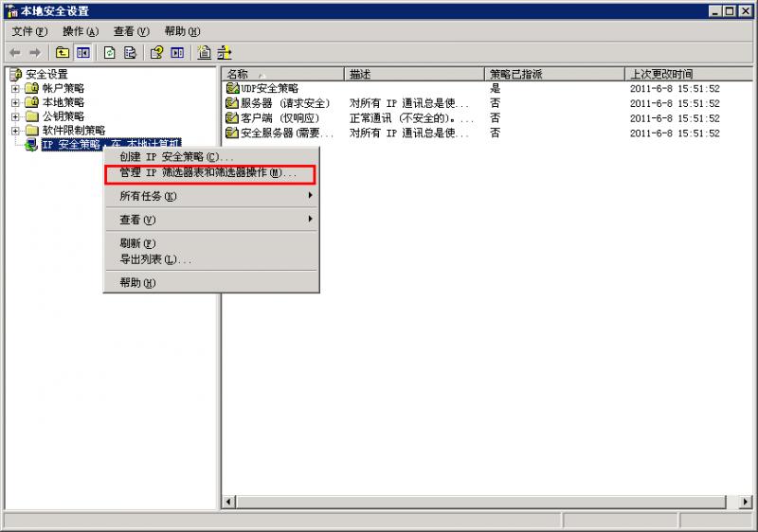The height and width of the screenshot is (532, 758).
Task: Click the Export List toolbar icon
Action: click(x=129, y=52)
